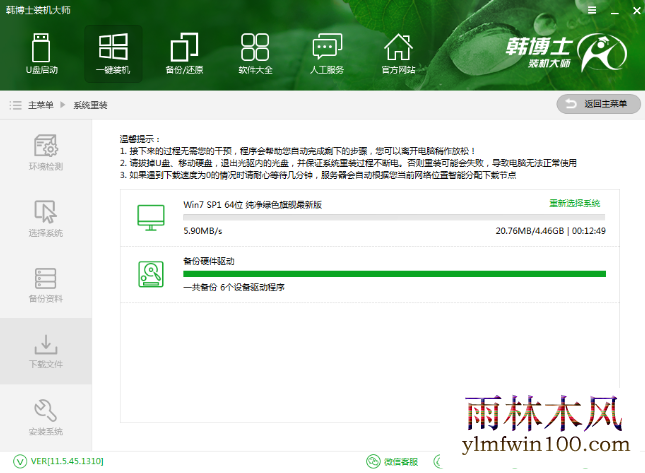The width and height of the screenshot is (645, 473).
Task: Open 人工服务 support chat
Action: [x=327, y=54]
